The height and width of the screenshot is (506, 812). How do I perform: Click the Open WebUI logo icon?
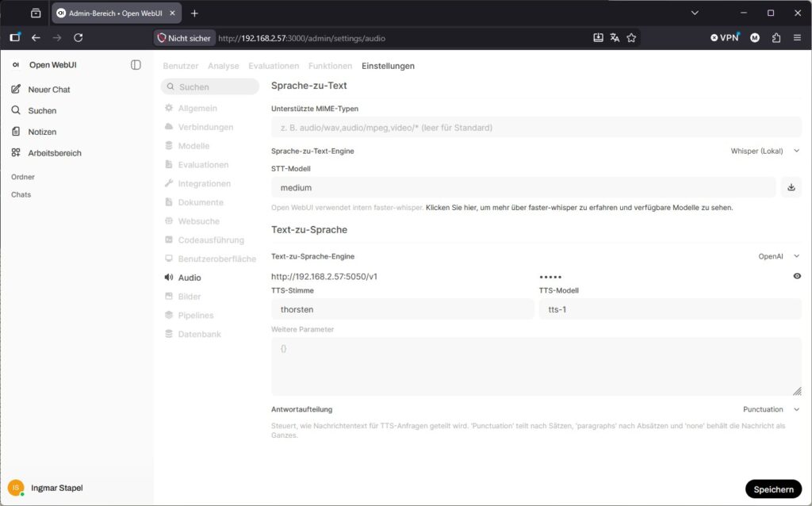[16, 65]
